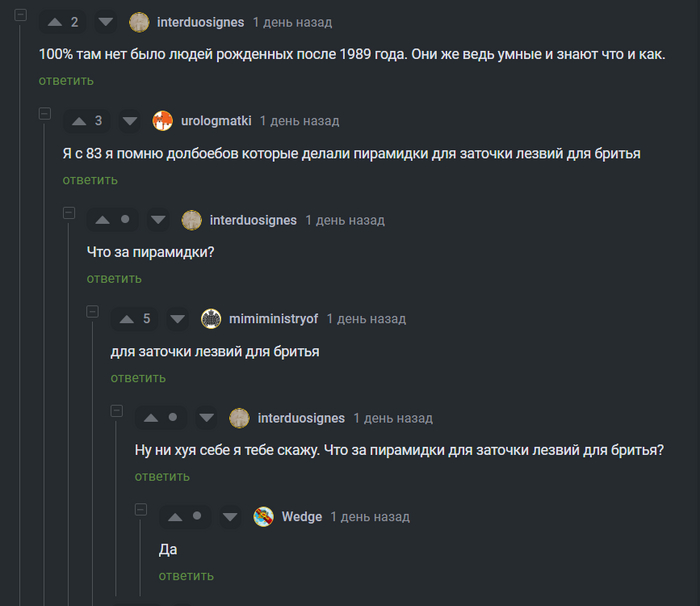Viewport: 700px width, 606px height.
Task: Downvote mimiministryof's comment
Action: (178, 319)
